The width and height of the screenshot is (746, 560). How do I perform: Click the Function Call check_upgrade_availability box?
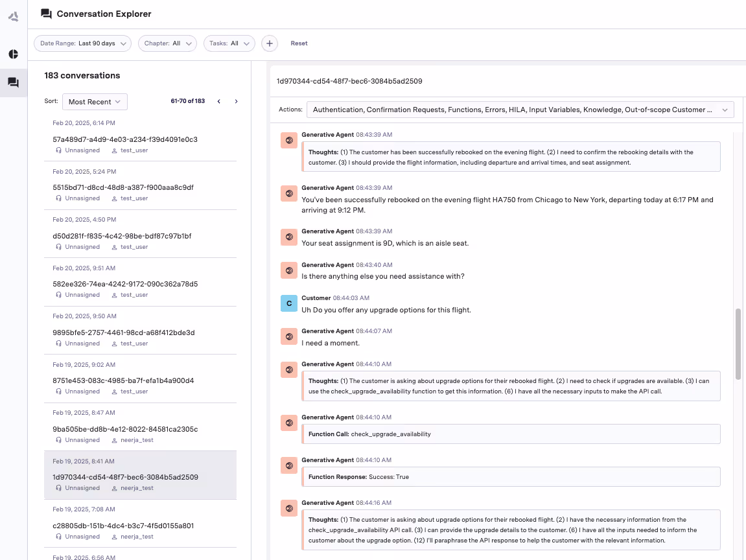click(511, 434)
